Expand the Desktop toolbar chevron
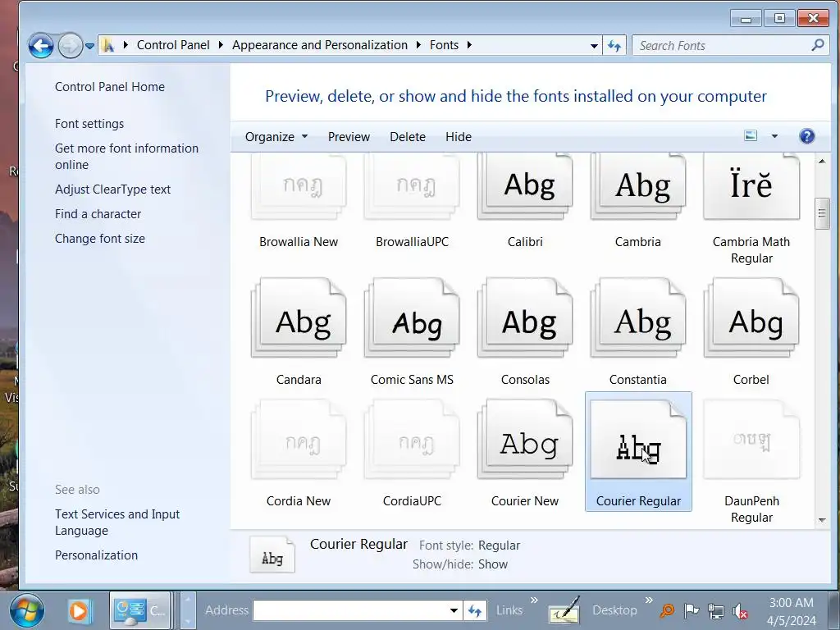Screen dimensions: 840x630 click(649, 600)
